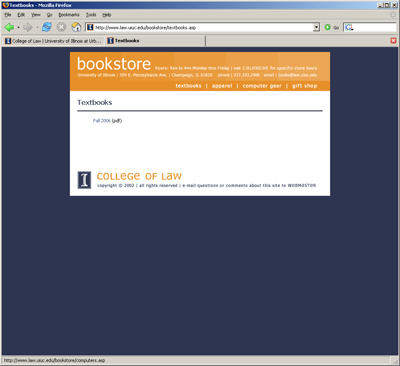Open the Forward button history dropdown arrow
Viewport: 400px width, 366px height.
click(37, 27)
